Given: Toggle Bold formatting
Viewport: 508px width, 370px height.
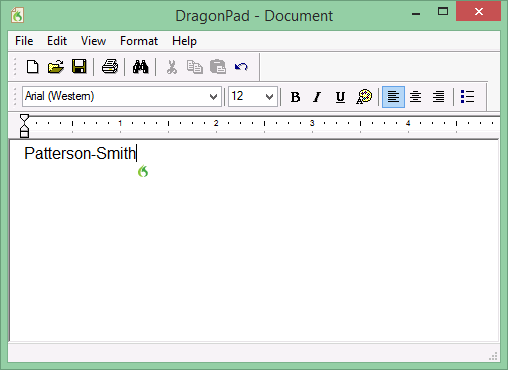Looking at the screenshot, I should (295, 97).
